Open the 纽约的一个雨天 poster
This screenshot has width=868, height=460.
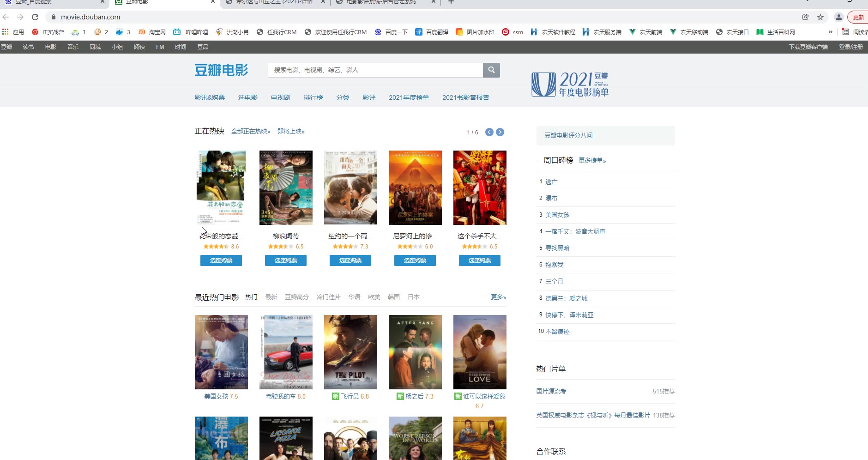(350, 188)
